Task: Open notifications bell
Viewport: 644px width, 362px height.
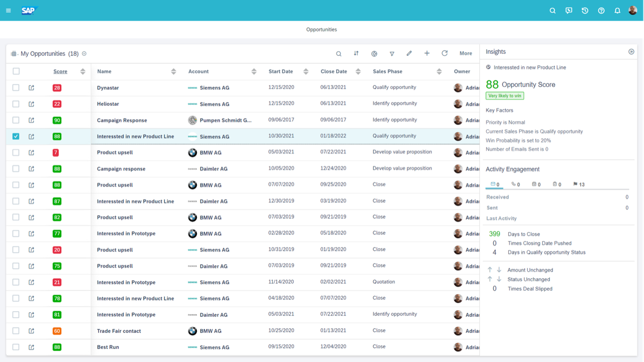Action: tap(617, 11)
